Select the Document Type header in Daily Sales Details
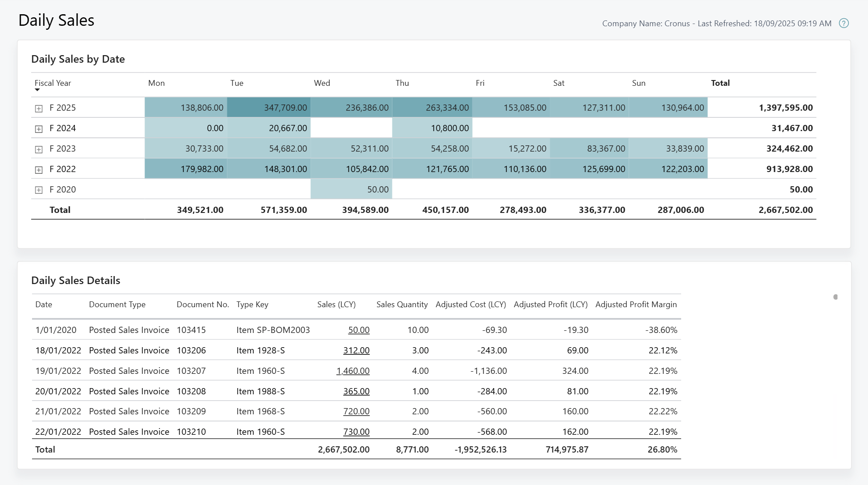Screen dimensions: 868x485 (x=117, y=305)
